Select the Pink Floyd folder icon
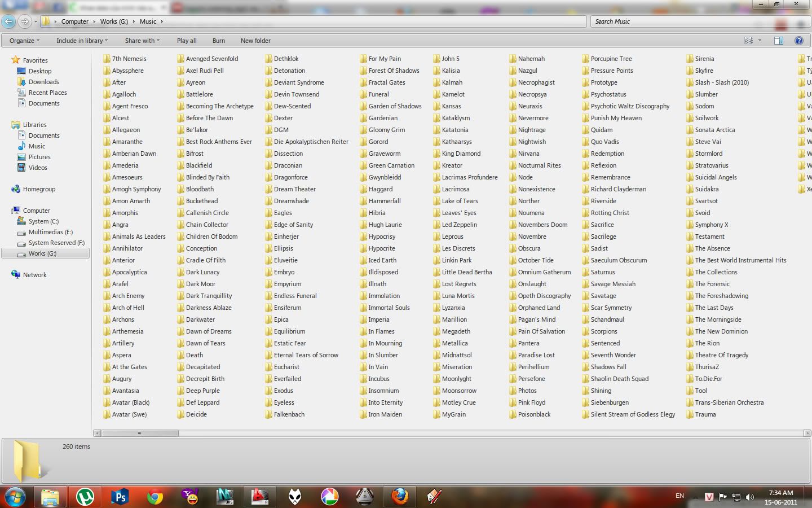 (513, 402)
